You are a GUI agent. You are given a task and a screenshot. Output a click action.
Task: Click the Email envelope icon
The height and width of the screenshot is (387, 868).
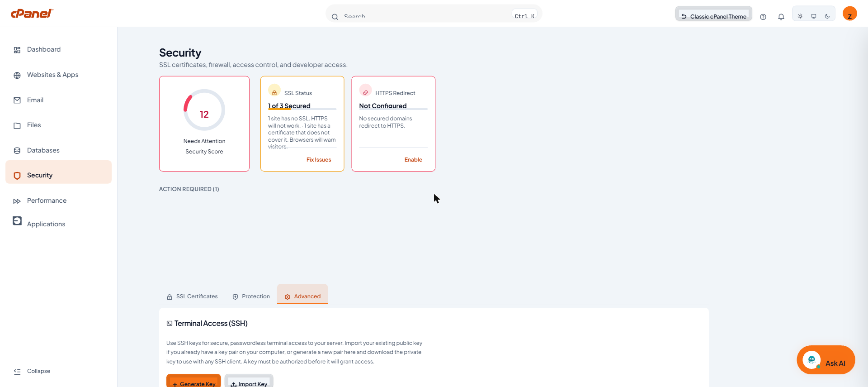click(x=17, y=100)
